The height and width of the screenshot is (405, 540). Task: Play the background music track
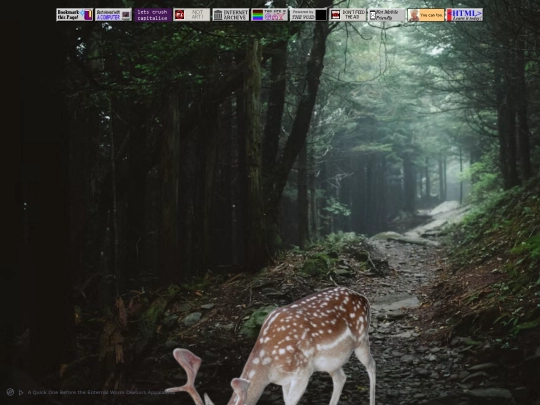[21, 392]
